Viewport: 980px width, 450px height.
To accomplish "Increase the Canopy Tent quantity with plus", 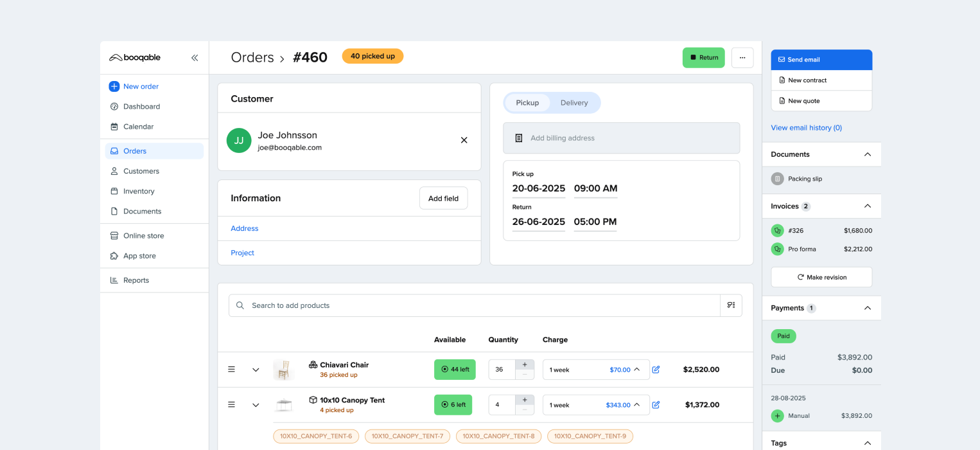I will (x=525, y=400).
